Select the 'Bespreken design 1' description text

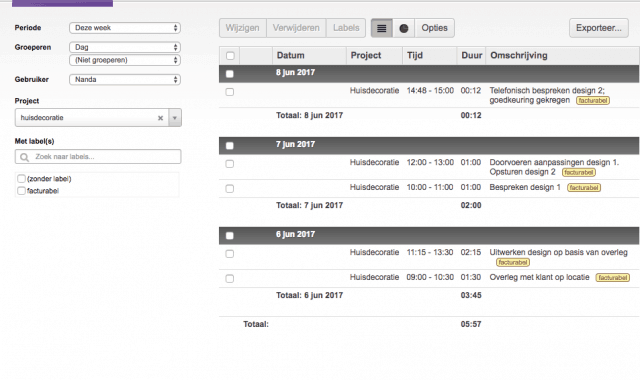(525, 187)
